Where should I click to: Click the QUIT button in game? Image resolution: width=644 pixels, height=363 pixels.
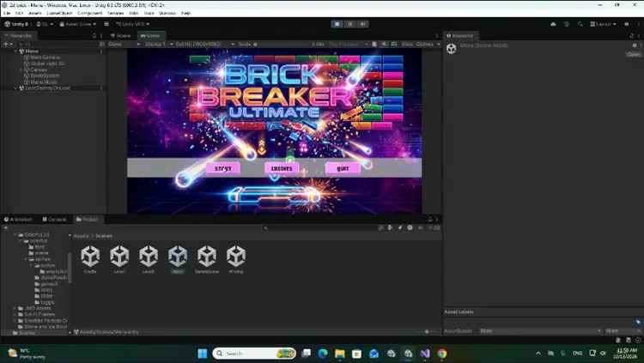[x=343, y=168]
